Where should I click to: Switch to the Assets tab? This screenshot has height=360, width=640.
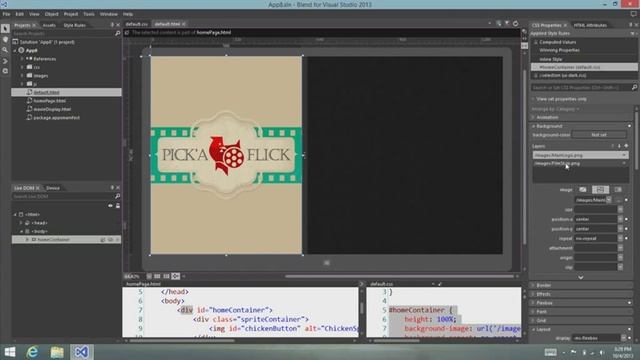[x=49, y=25]
